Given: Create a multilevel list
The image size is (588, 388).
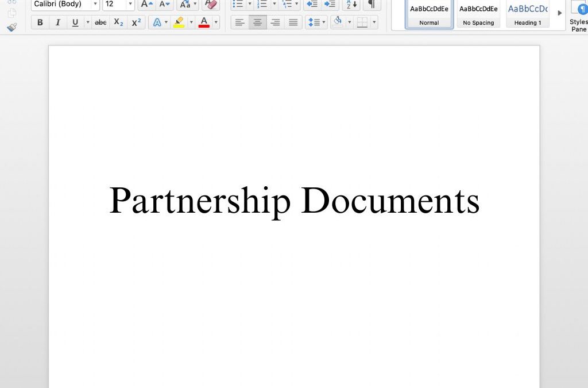Looking at the screenshot, I should tap(287, 5).
